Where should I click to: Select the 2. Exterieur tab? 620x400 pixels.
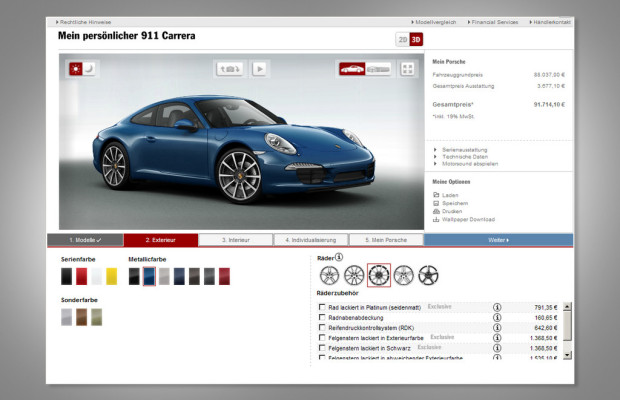[161, 240]
